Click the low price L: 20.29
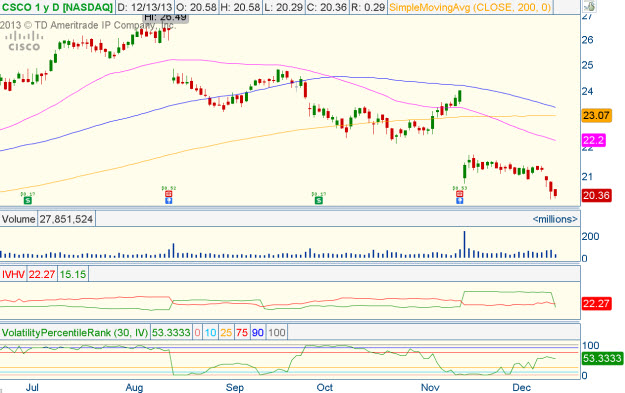The width and height of the screenshot is (625, 393). click(283, 7)
